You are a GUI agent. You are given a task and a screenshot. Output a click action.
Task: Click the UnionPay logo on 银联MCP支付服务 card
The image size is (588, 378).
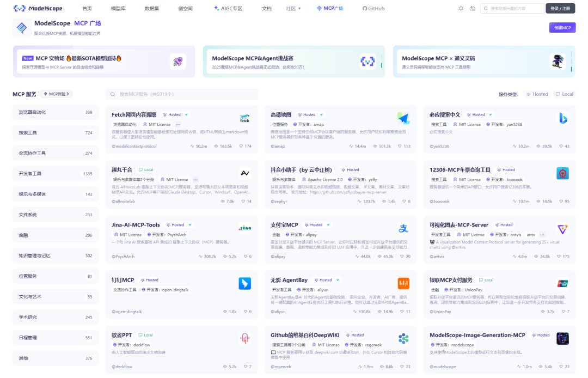pos(562,283)
